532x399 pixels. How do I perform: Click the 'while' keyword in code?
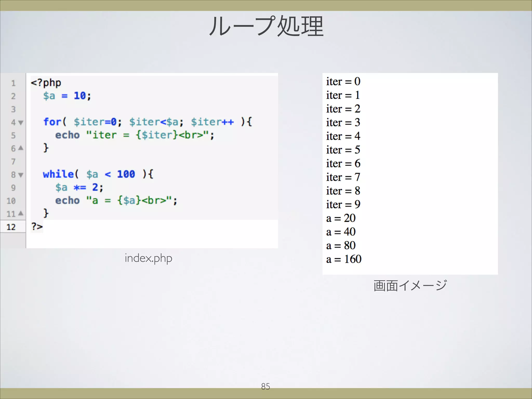pos(58,174)
